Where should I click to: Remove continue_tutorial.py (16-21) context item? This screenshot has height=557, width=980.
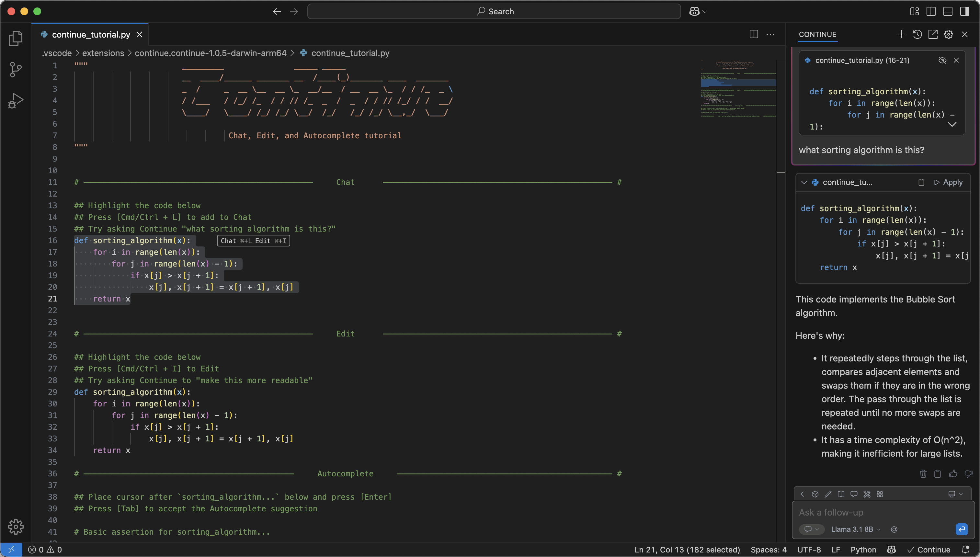[956, 61]
